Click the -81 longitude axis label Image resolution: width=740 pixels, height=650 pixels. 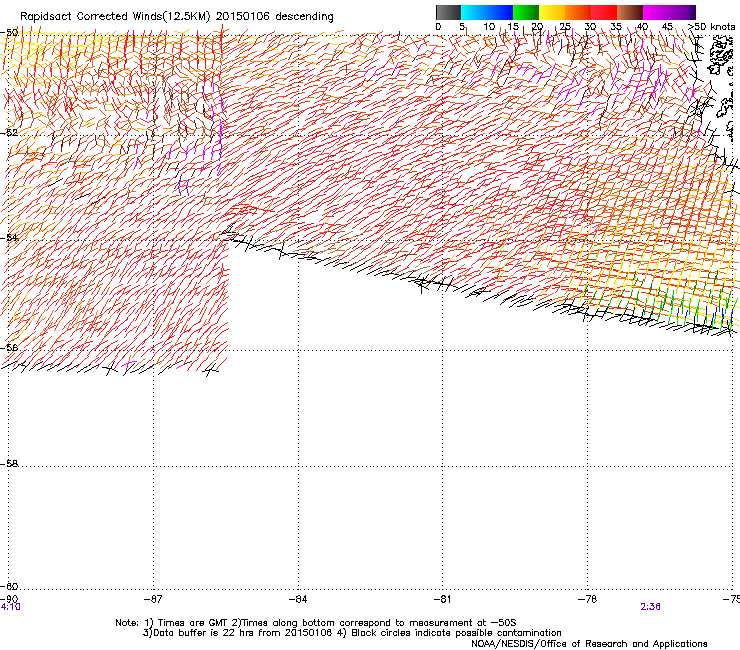click(442, 599)
